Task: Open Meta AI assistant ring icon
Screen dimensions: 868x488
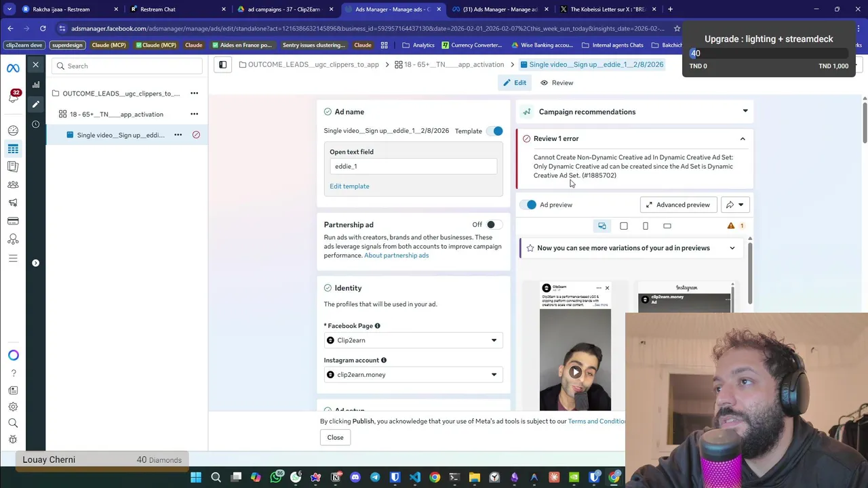Action: pyautogui.click(x=13, y=355)
